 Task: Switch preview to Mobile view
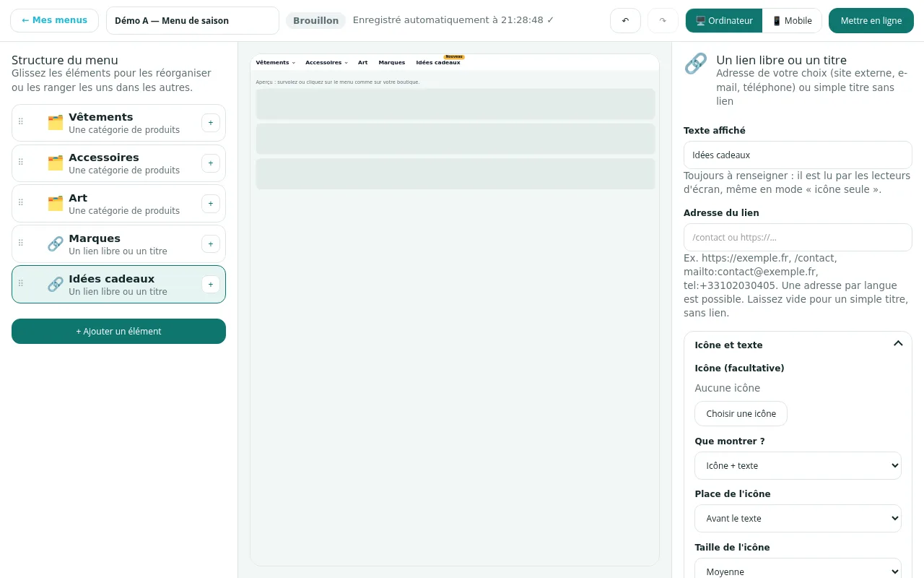(792, 20)
